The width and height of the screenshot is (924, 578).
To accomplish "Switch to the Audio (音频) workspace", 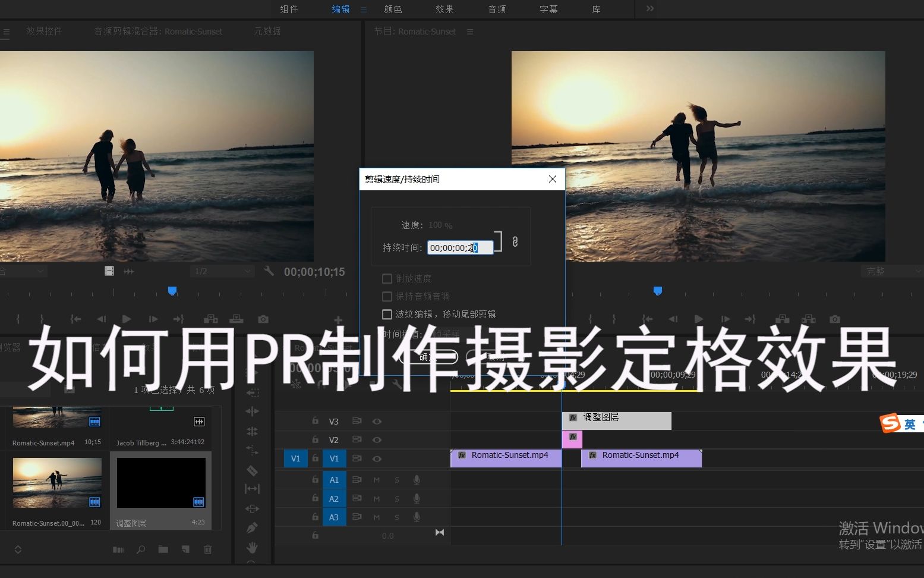I will coord(497,9).
